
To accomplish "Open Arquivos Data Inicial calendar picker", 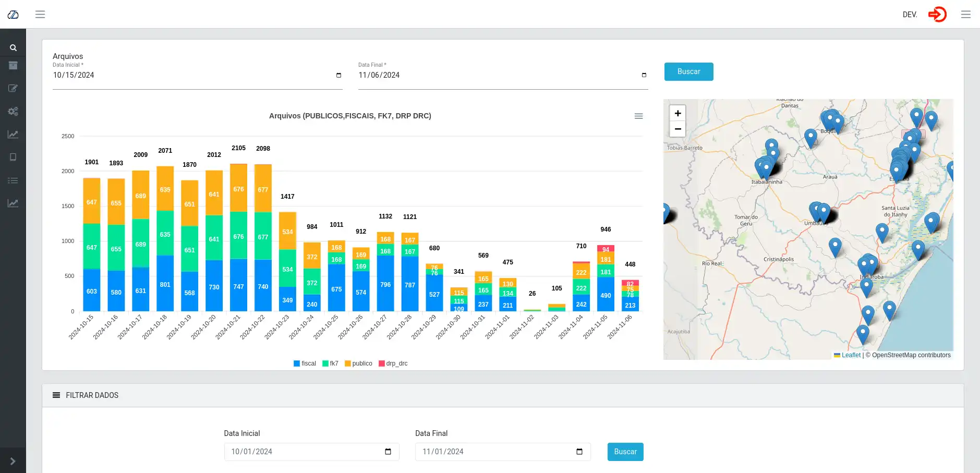I will [338, 75].
